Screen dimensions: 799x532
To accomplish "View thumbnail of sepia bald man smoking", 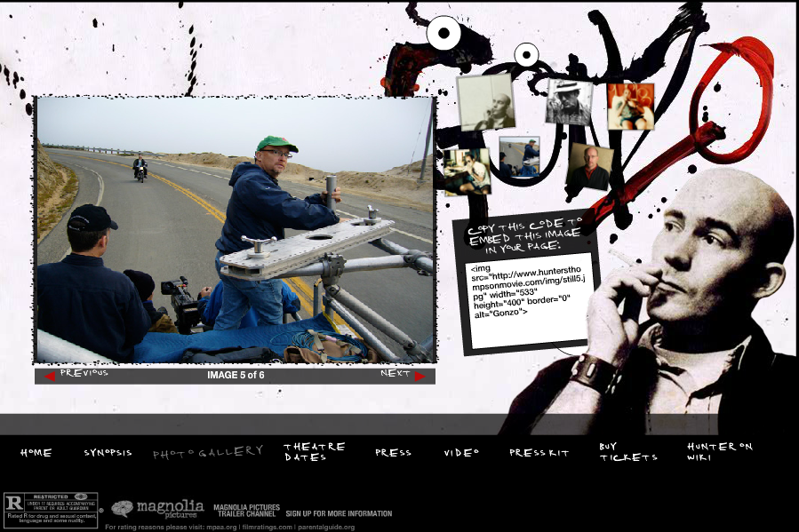I will [x=485, y=102].
